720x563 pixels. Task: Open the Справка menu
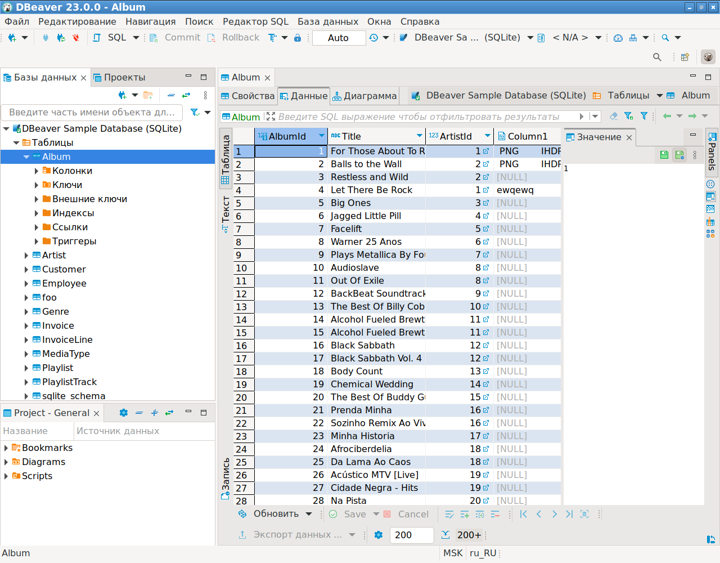point(420,22)
